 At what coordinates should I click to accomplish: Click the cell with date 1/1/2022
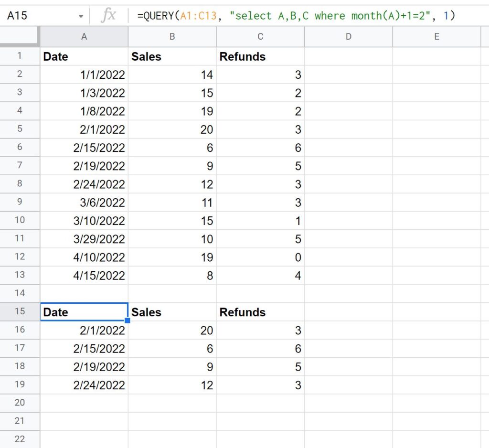84,75
